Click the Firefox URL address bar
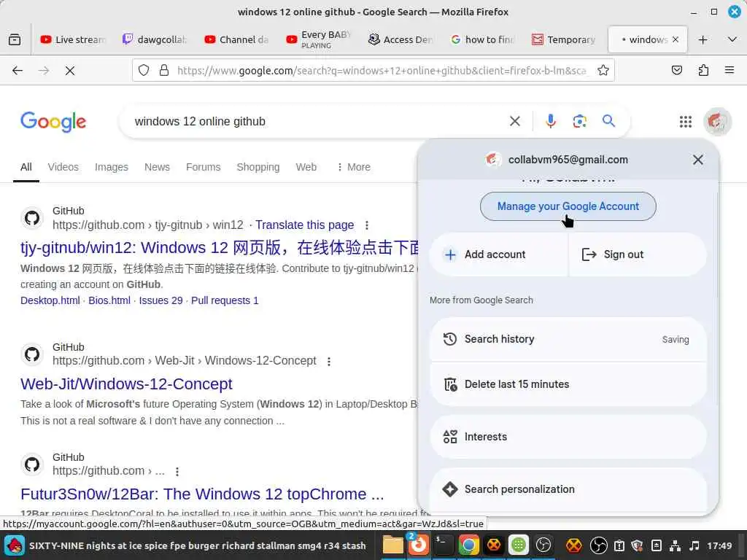747x560 pixels. [x=381, y=71]
